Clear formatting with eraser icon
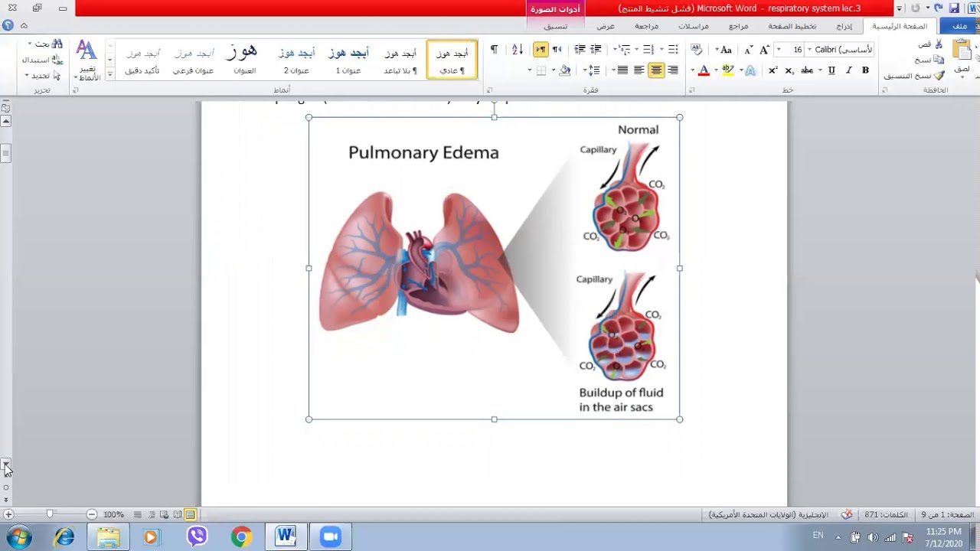 (x=697, y=50)
